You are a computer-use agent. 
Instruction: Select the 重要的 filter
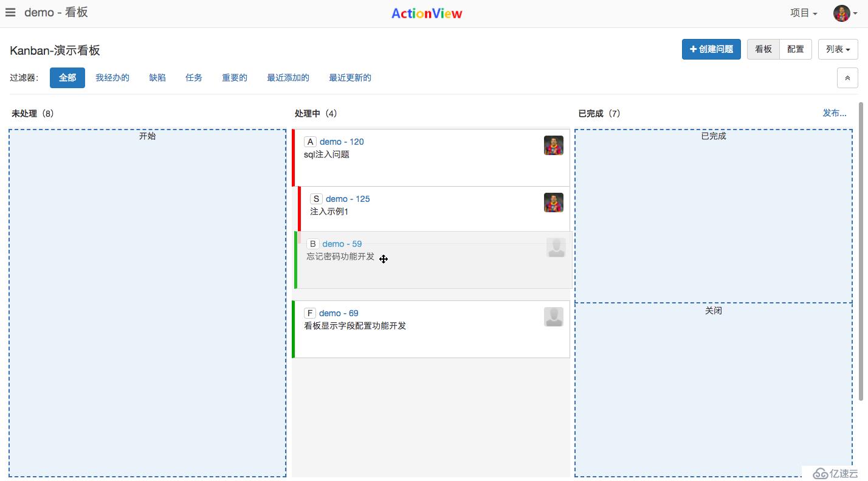(235, 78)
